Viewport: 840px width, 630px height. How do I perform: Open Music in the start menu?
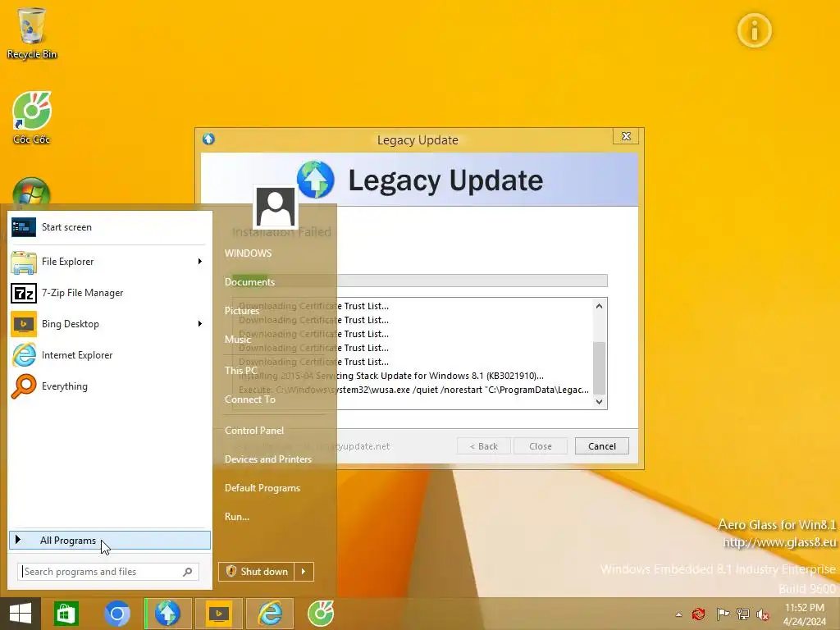238,340
